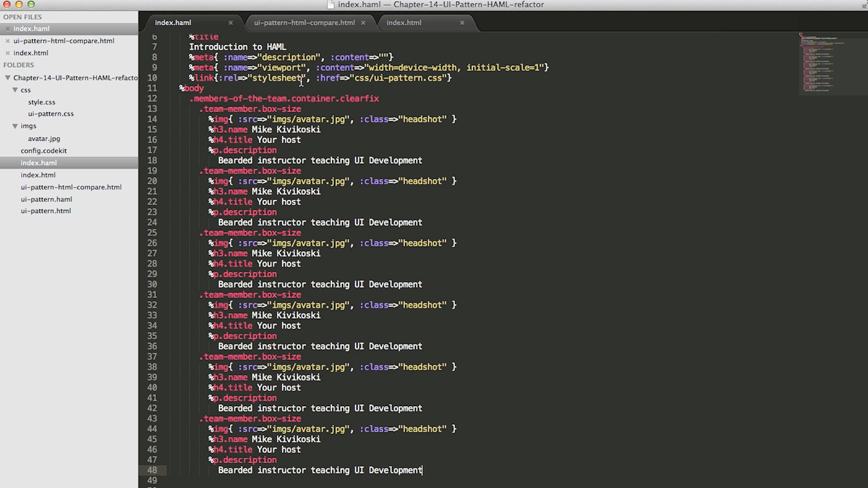Viewport: 868px width, 488px height.
Task: Click '.team-member.box-size' on line 13
Action: (x=250, y=109)
